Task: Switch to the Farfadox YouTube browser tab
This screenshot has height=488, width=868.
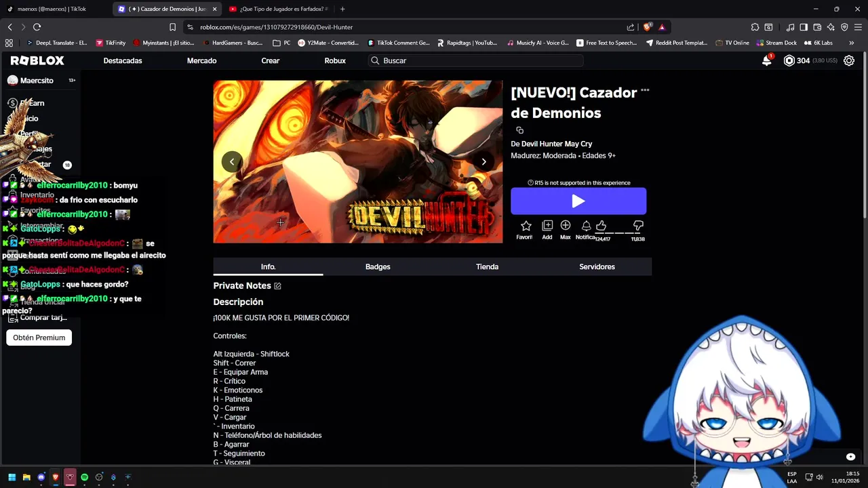Action: click(278, 9)
